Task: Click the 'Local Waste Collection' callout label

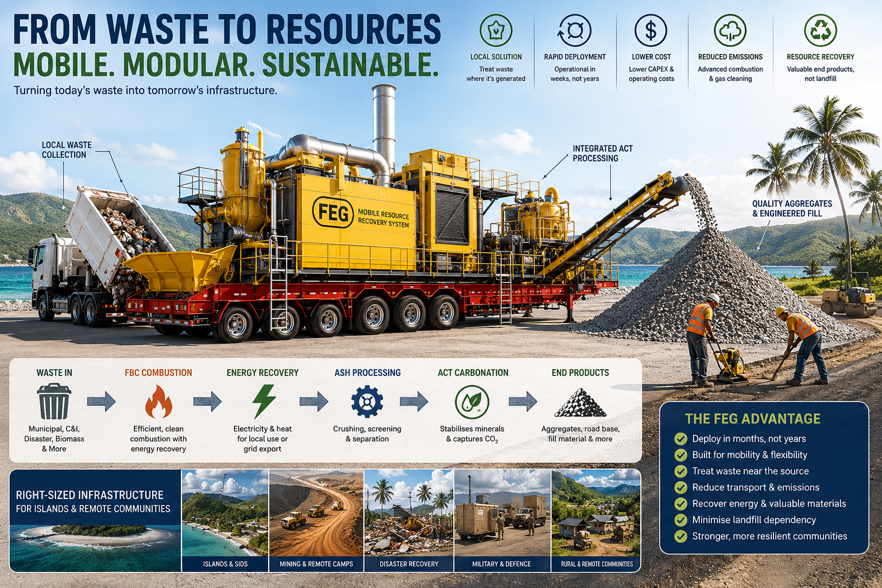Action: pyautogui.click(x=66, y=150)
